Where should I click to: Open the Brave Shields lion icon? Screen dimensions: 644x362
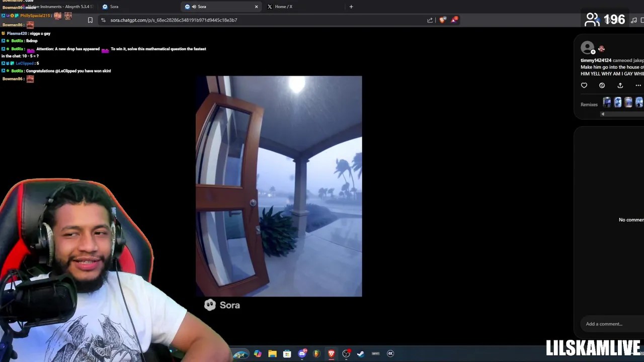(x=442, y=20)
